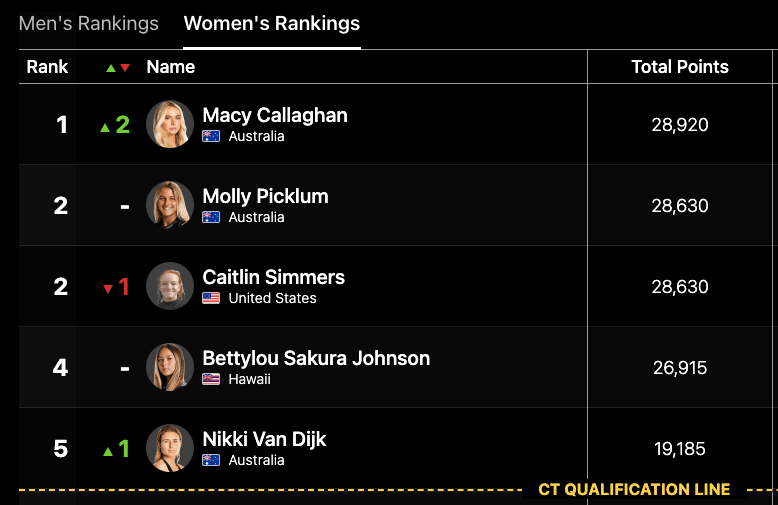Click the Rank column header

pyautogui.click(x=47, y=67)
